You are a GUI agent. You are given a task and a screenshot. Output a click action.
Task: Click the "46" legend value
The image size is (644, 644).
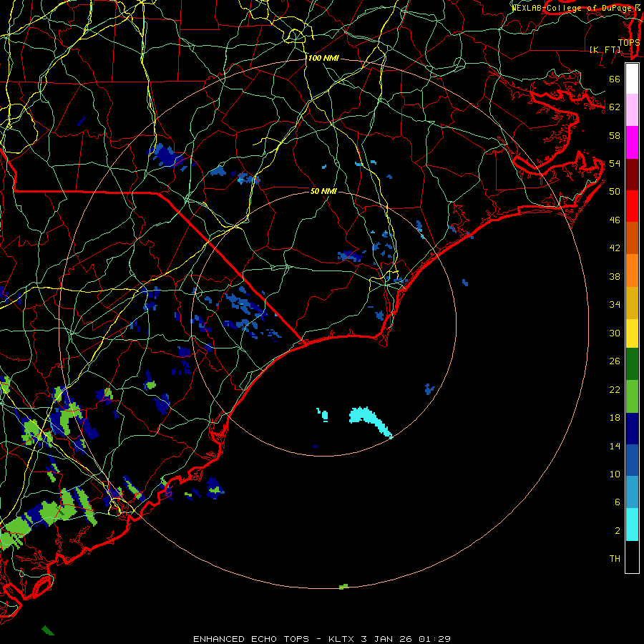(x=615, y=220)
